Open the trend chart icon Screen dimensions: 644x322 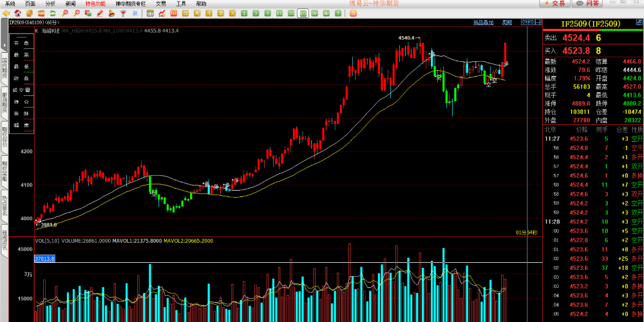pyautogui.click(x=162, y=13)
